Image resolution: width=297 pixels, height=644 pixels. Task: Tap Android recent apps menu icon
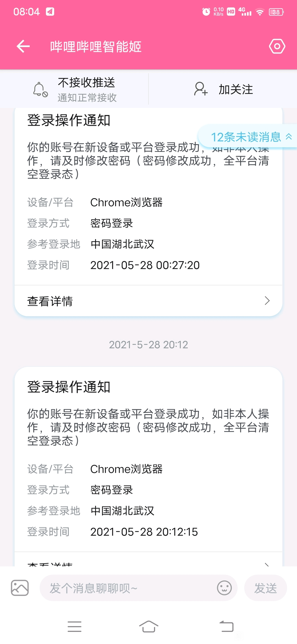click(x=75, y=627)
